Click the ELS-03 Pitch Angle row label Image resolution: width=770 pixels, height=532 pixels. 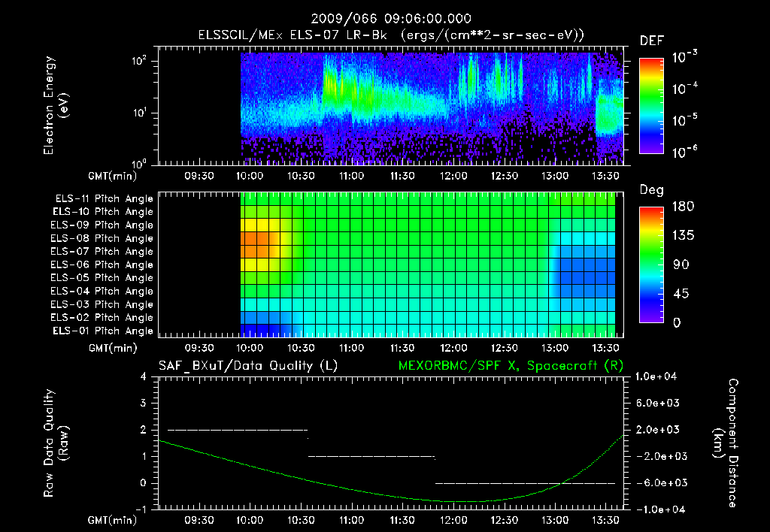coord(102,305)
